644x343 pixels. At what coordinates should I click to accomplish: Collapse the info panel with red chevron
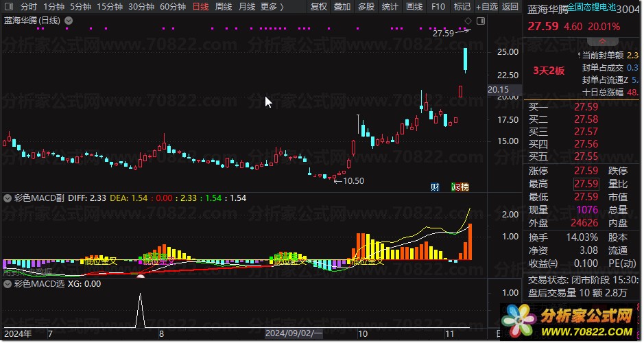[x=603, y=41]
